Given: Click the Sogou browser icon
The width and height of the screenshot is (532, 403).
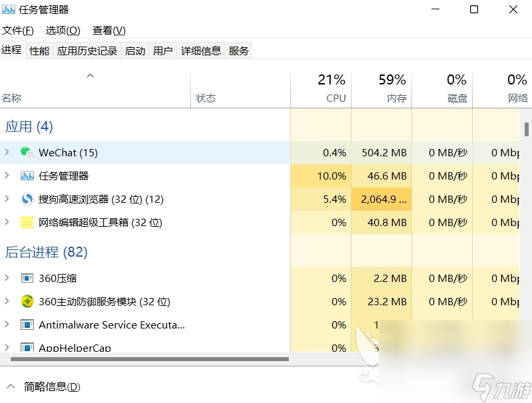Looking at the screenshot, I should tap(27, 199).
